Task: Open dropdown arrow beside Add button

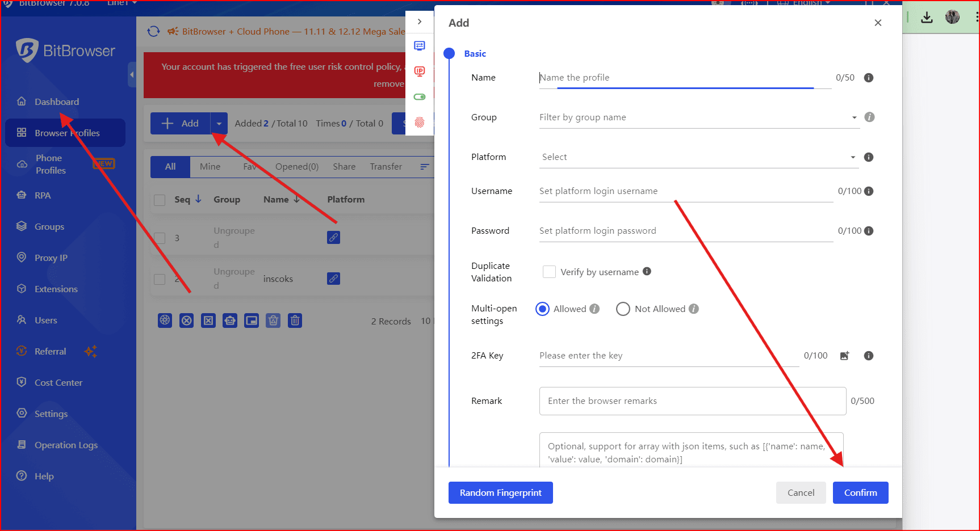Action: pyautogui.click(x=219, y=124)
